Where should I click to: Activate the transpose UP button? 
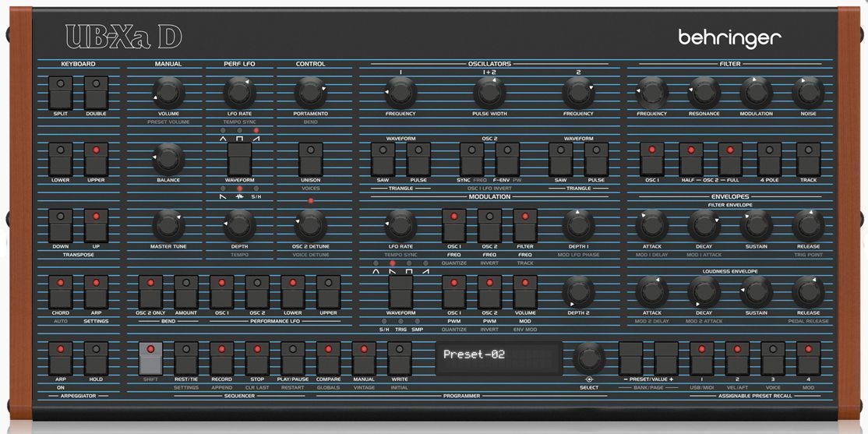click(x=96, y=225)
